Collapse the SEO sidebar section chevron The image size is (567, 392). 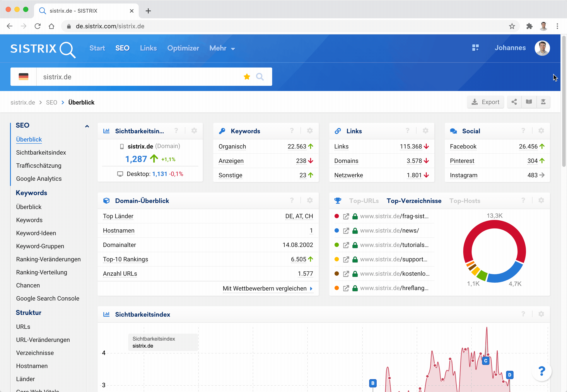(x=87, y=126)
